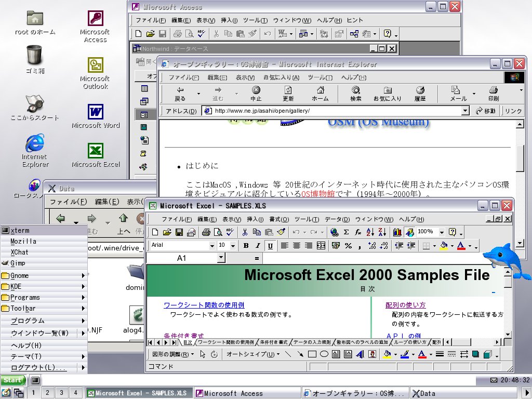
Task: Follow the worksheet functions examples link
Action: coord(204,305)
